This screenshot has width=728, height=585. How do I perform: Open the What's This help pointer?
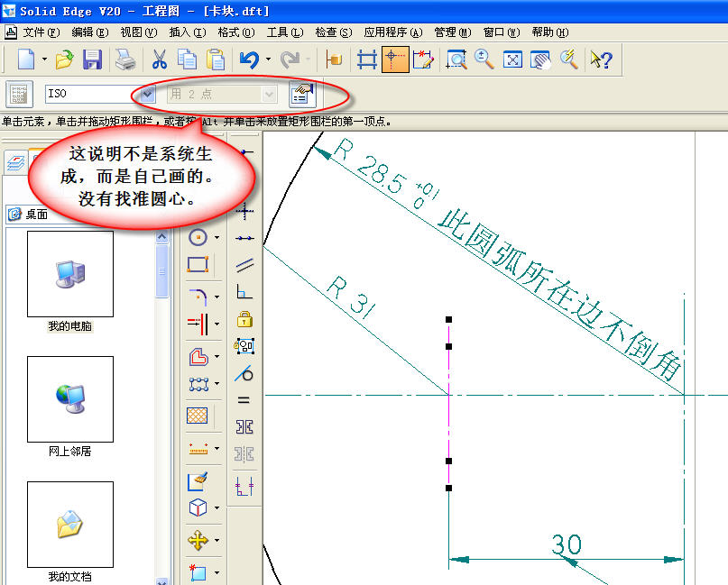[601, 59]
